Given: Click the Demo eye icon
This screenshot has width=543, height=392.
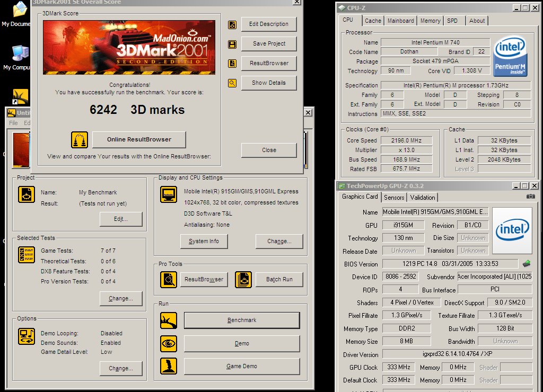Looking at the screenshot, I should click(x=169, y=344).
